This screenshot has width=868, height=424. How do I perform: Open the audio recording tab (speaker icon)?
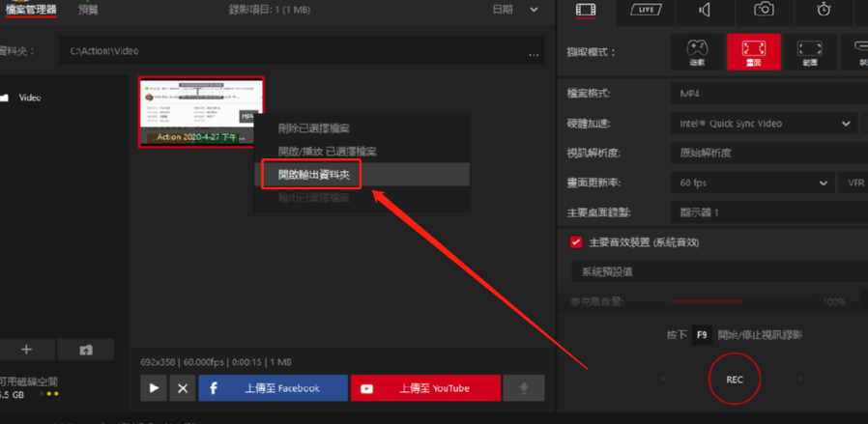point(705,10)
